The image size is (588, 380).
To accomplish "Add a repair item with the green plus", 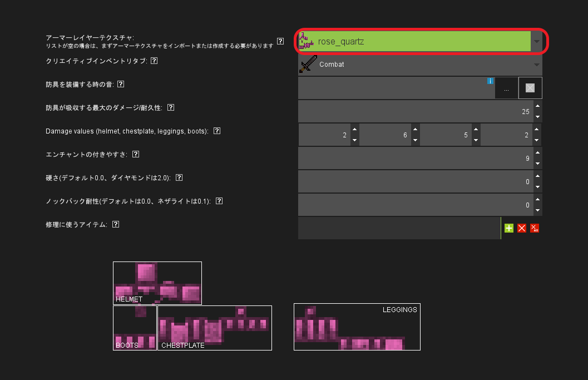I will 509,228.
